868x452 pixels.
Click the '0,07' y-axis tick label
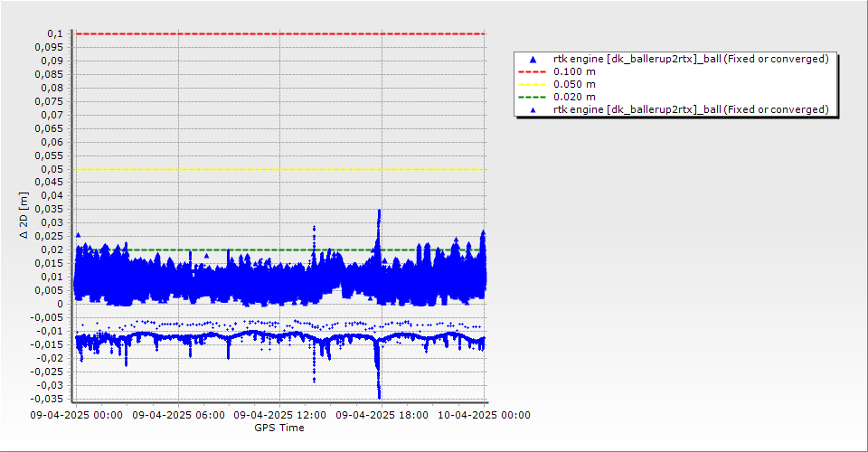tap(52, 115)
